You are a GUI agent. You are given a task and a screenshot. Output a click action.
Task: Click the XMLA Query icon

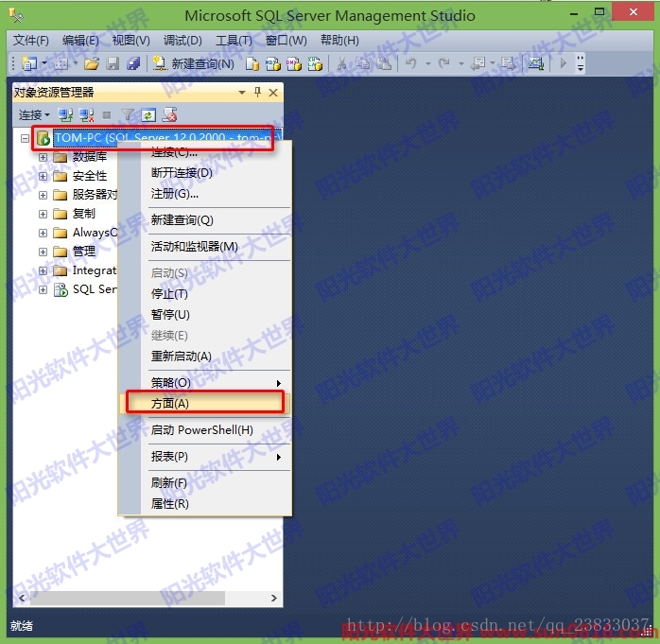pyautogui.click(x=315, y=63)
